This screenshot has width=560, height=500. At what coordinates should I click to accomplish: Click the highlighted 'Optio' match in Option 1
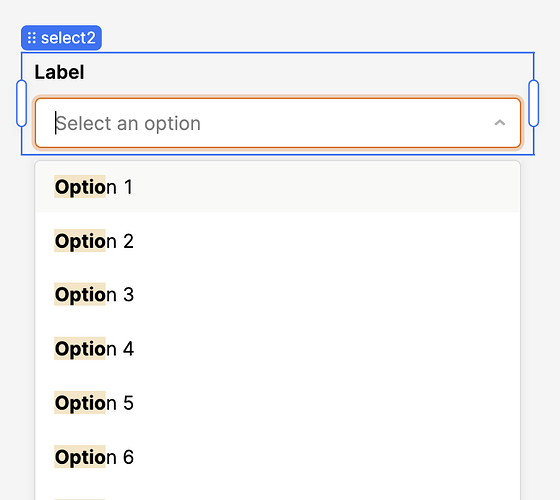(80, 187)
